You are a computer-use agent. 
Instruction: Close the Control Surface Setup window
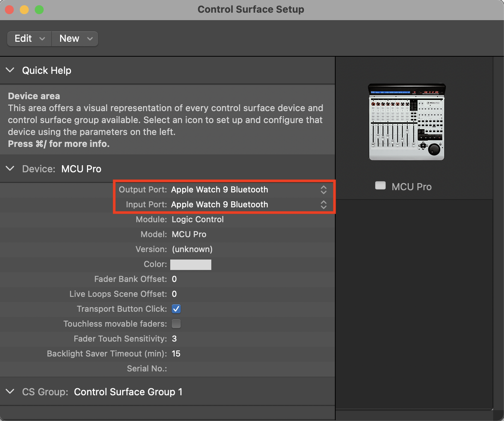[9, 10]
